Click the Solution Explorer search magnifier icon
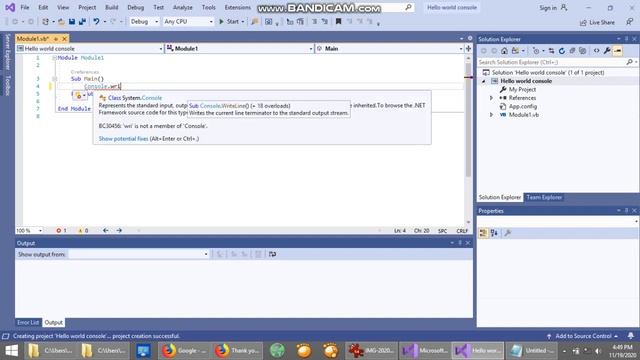 tap(629, 62)
